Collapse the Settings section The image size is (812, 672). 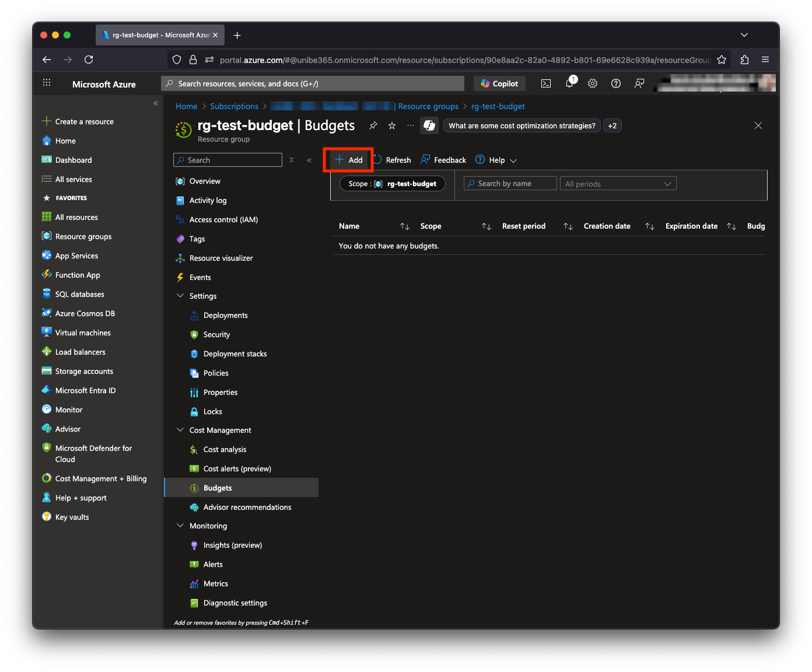180,296
